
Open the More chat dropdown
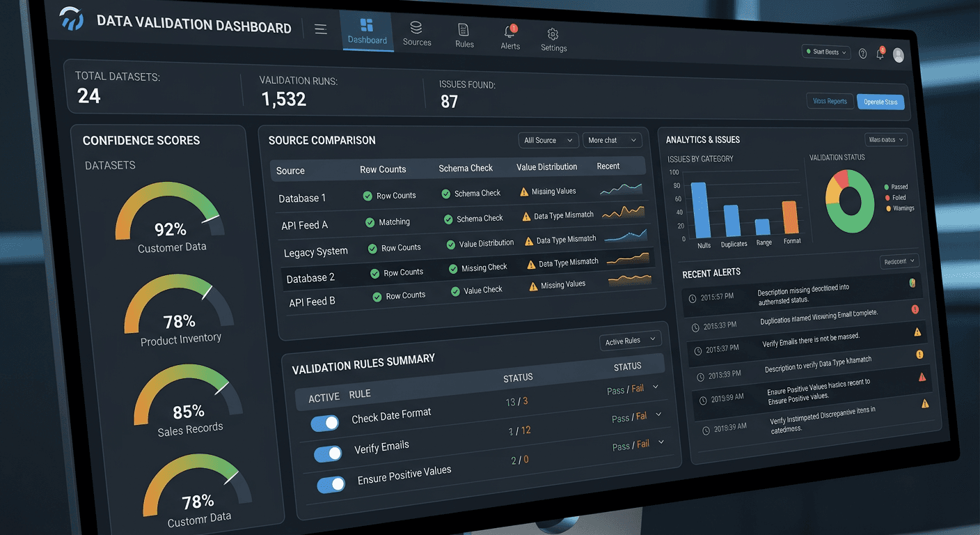pyautogui.click(x=611, y=140)
